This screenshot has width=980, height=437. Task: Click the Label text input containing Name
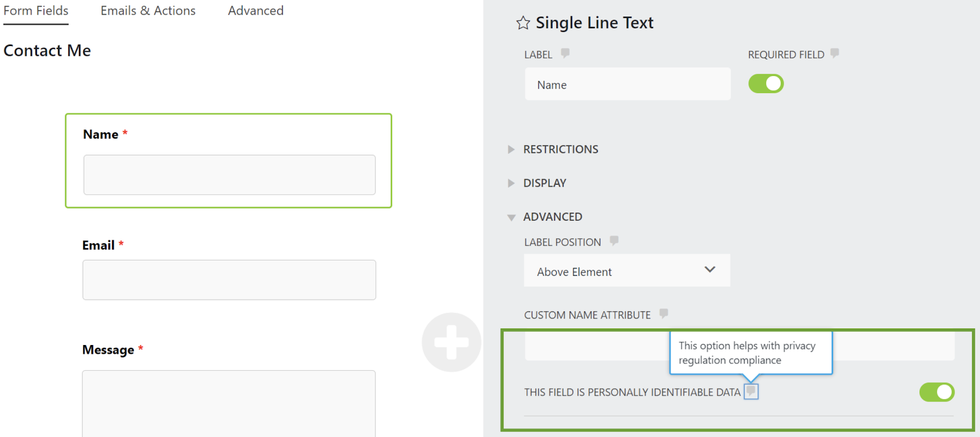(x=627, y=85)
